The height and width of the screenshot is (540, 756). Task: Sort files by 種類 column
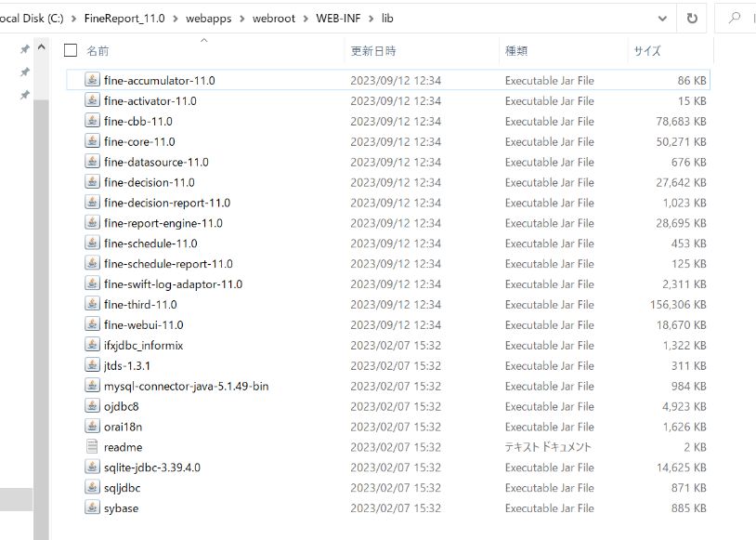(x=516, y=51)
